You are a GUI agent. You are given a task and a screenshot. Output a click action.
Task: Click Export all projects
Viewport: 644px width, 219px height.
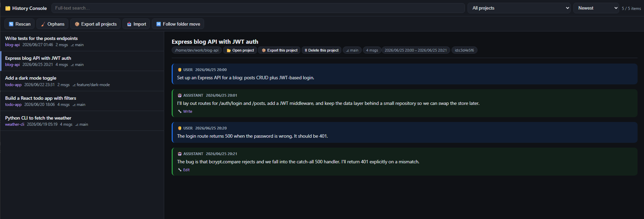point(95,24)
